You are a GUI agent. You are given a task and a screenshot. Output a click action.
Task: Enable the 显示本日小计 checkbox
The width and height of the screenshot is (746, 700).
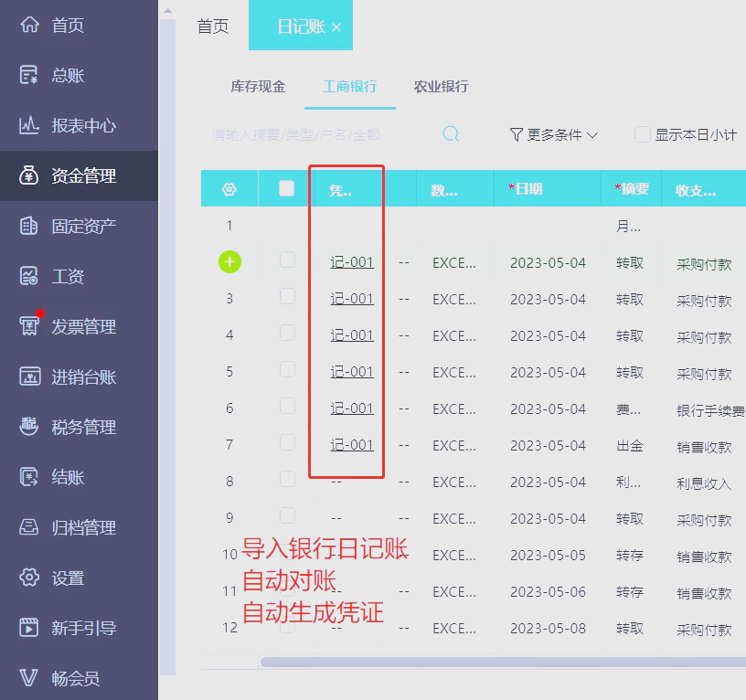click(642, 134)
